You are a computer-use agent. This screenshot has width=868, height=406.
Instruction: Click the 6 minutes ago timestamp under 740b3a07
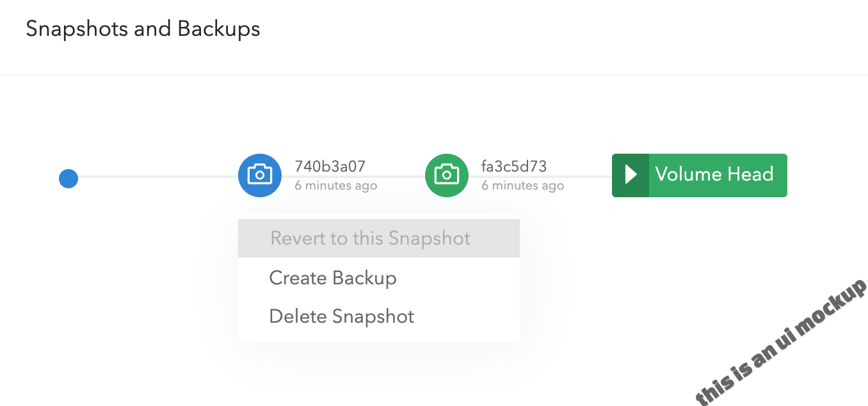(x=335, y=186)
